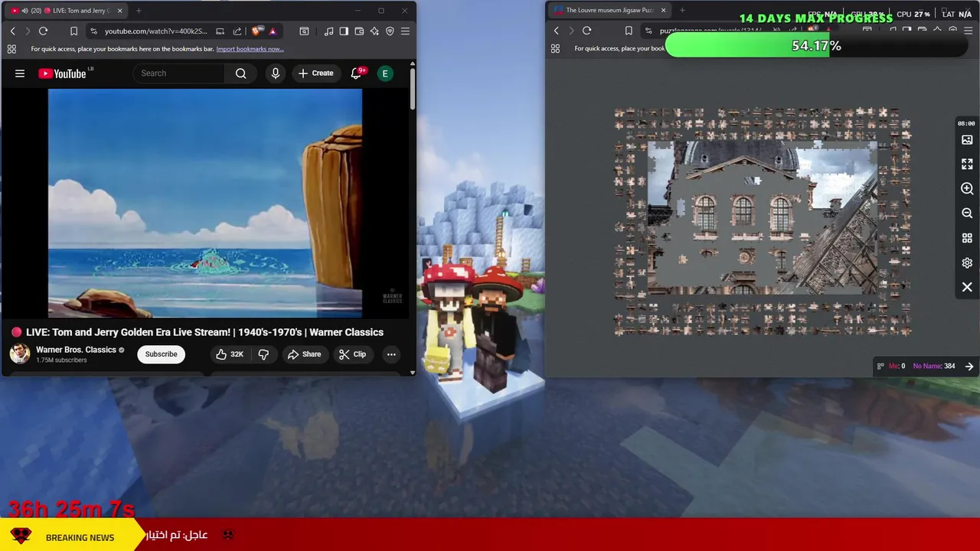Toggle the Brave sidebar panel icon
This screenshot has width=980, height=551.
click(x=344, y=31)
